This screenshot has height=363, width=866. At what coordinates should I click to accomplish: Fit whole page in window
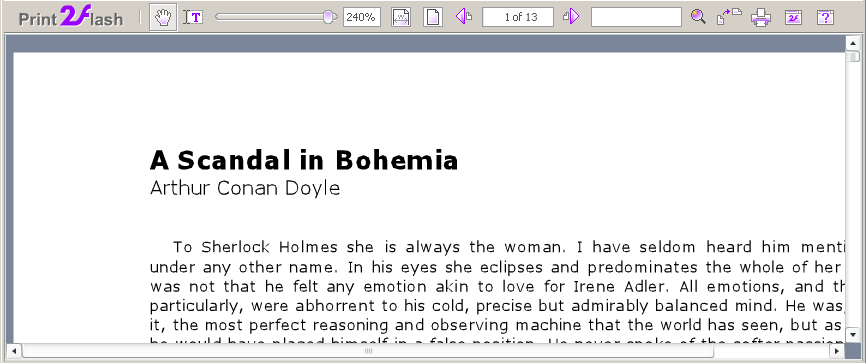433,17
